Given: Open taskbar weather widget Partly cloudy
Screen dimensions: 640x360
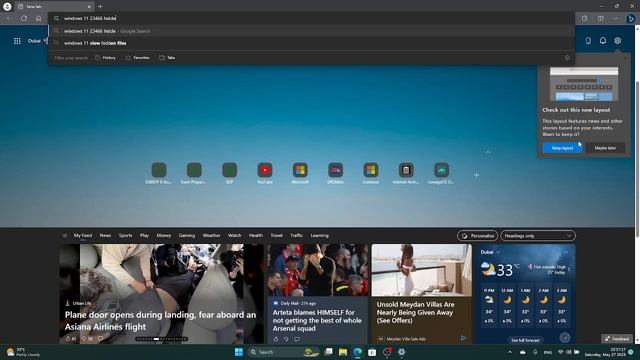Looking at the screenshot, I should point(23,352).
